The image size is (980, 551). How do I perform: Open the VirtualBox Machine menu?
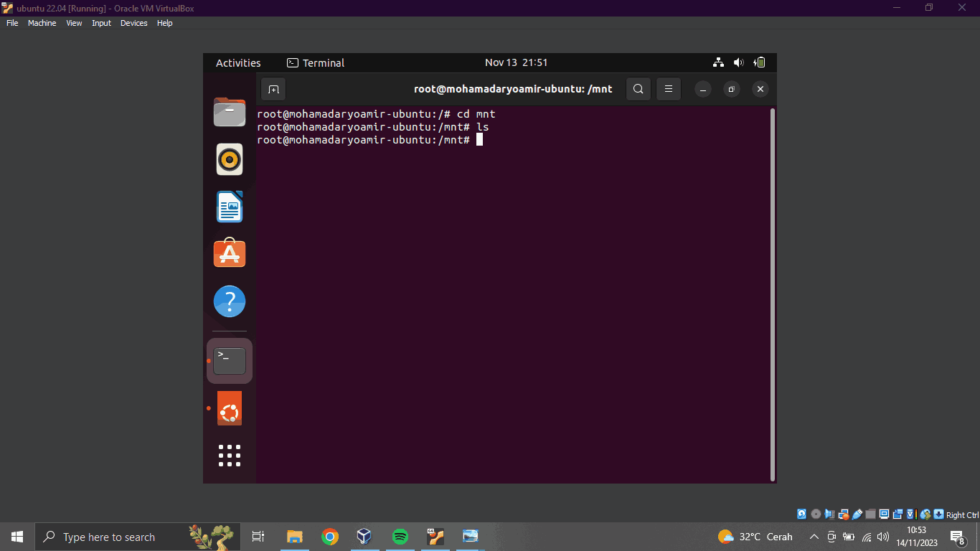42,23
